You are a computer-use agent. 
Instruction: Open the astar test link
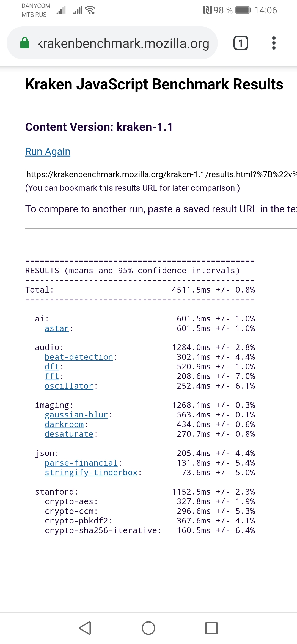(57, 328)
